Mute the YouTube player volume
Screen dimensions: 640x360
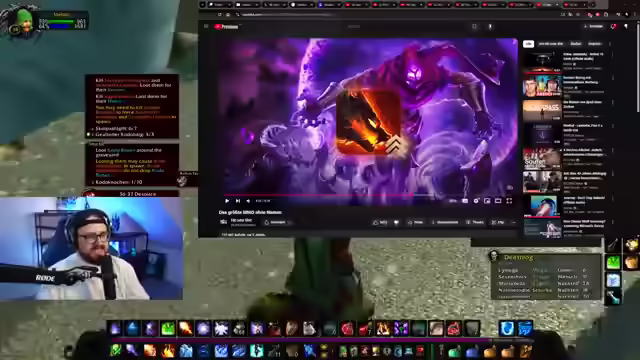point(248,201)
